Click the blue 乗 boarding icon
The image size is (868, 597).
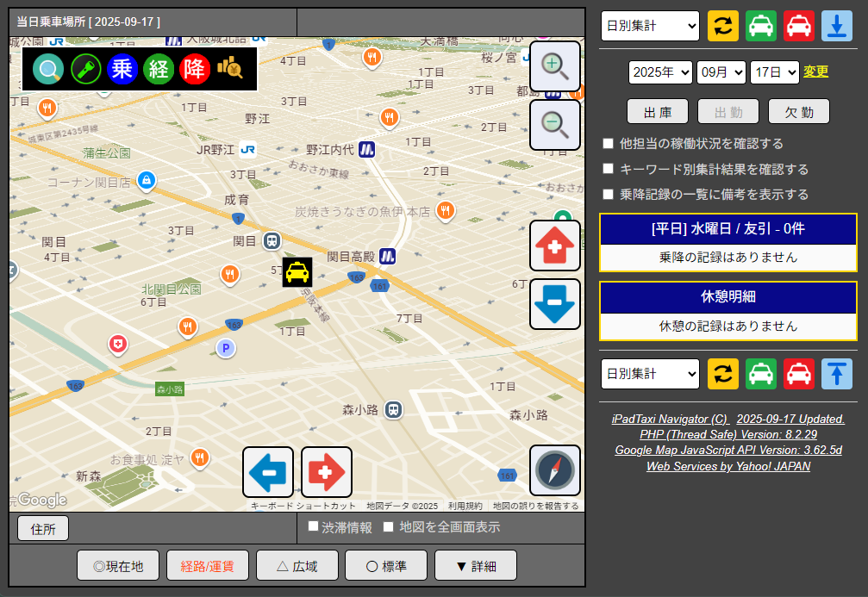[122, 69]
